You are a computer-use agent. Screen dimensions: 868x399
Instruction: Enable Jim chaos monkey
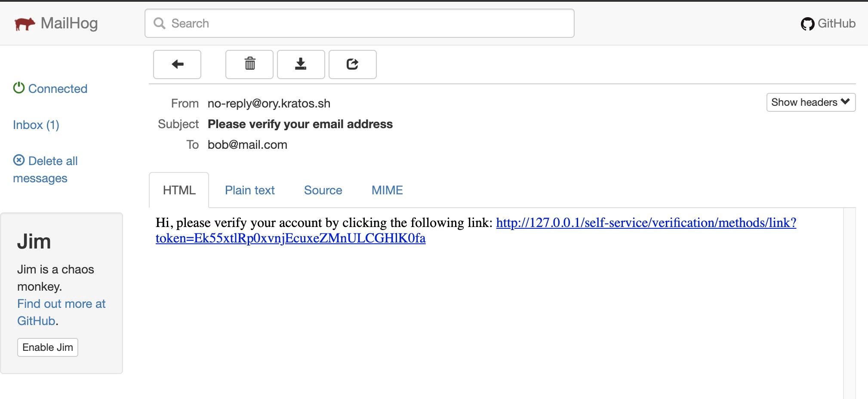coord(48,347)
